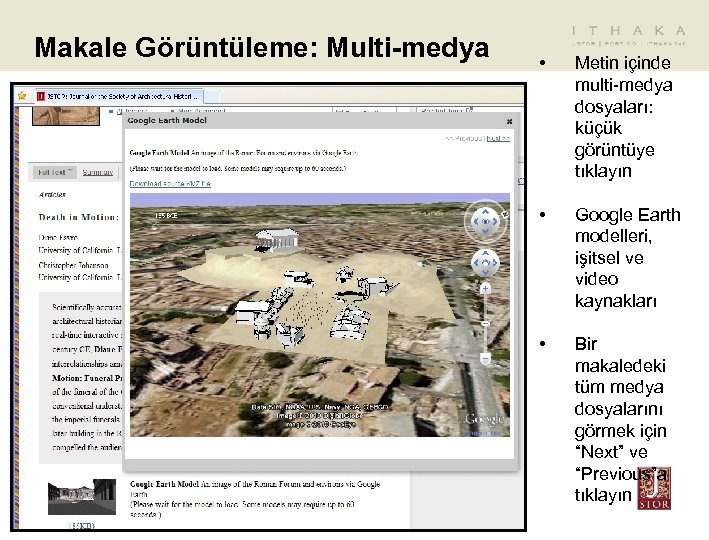Open the Roman Forum thumbnail image
Viewport: 709px width, 540px height.
pyautogui.click(x=82, y=497)
